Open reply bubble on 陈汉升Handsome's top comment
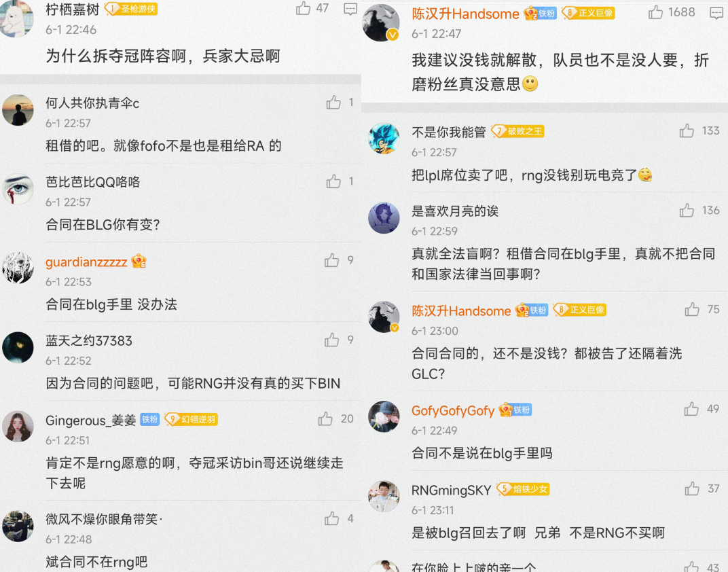This screenshot has width=728, height=572. pos(716,13)
